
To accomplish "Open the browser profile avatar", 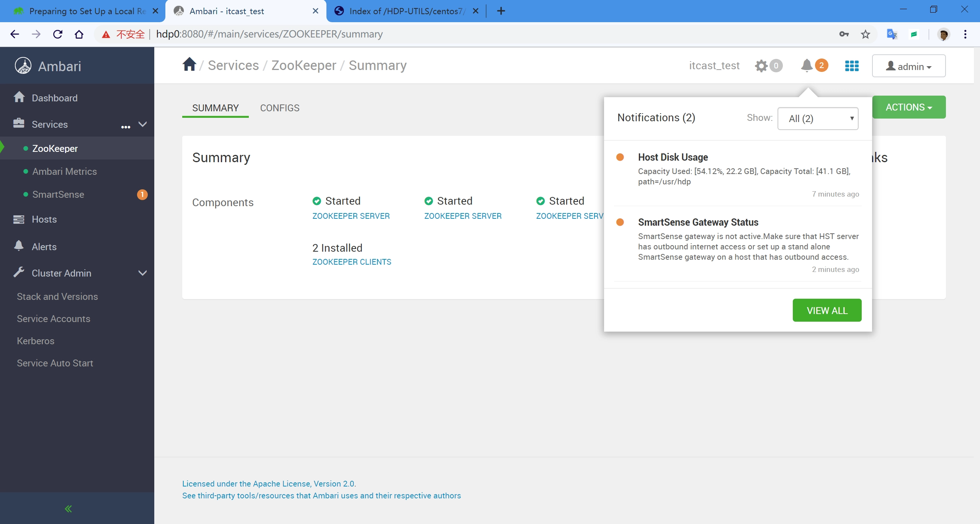I will [943, 34].
